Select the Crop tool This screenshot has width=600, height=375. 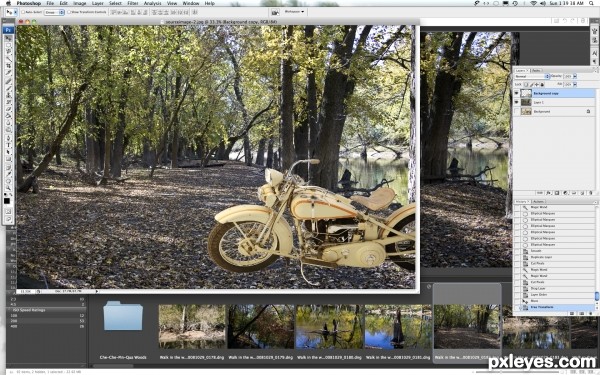[8, 65]
